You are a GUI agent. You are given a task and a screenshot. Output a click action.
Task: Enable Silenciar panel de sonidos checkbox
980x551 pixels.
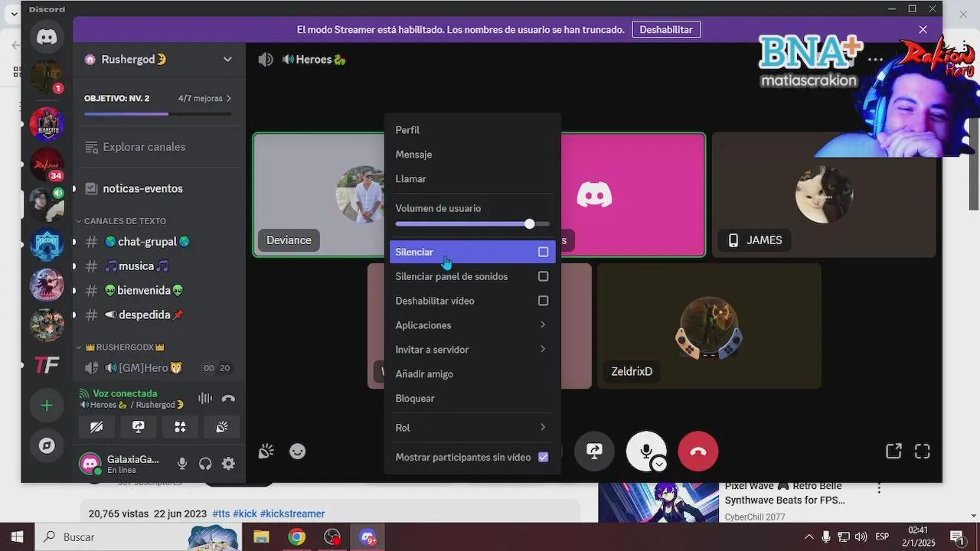(543, 276)
